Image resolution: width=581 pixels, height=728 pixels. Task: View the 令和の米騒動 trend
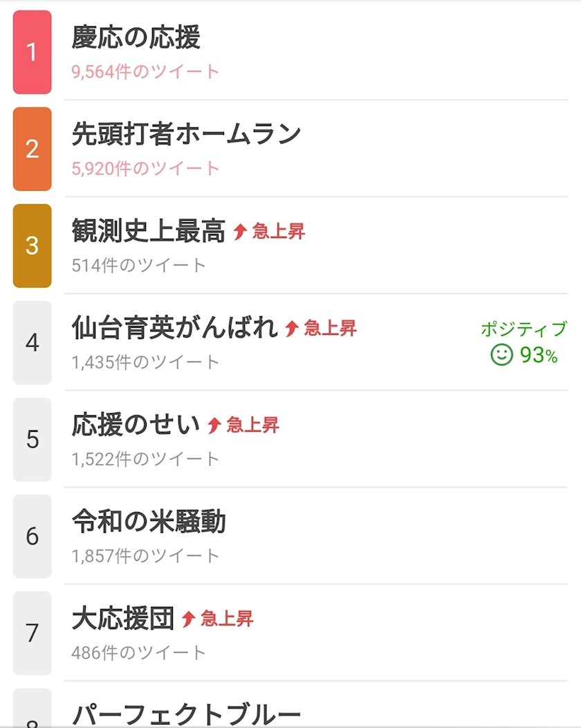149,521
